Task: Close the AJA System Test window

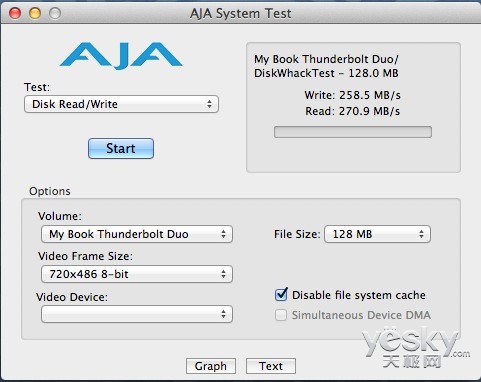Action: [15, 13]
